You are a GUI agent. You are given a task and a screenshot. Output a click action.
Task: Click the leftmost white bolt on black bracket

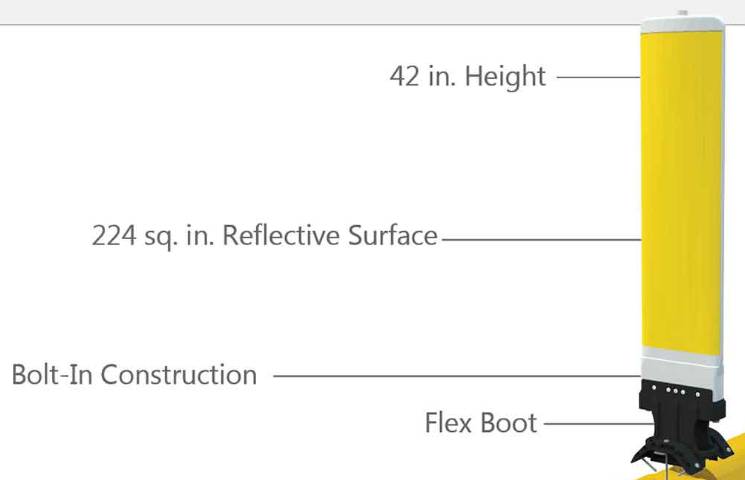(x=654, y=388)
